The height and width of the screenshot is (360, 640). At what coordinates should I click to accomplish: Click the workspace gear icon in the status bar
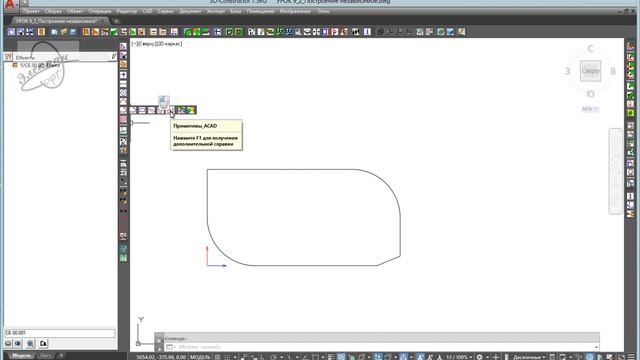click(480, 357)
